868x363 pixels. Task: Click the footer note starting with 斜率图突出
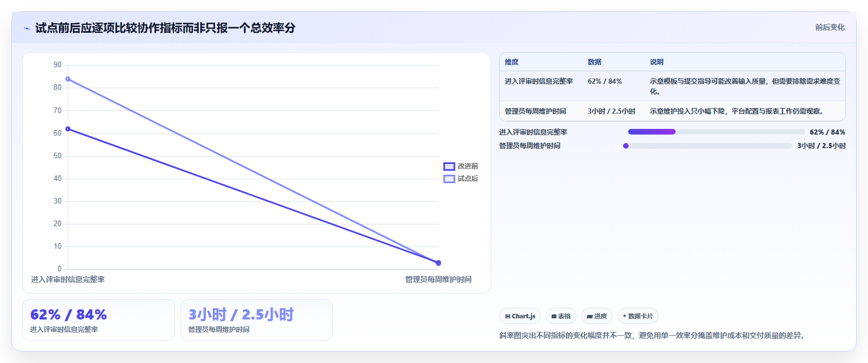(x=652, y=335)
